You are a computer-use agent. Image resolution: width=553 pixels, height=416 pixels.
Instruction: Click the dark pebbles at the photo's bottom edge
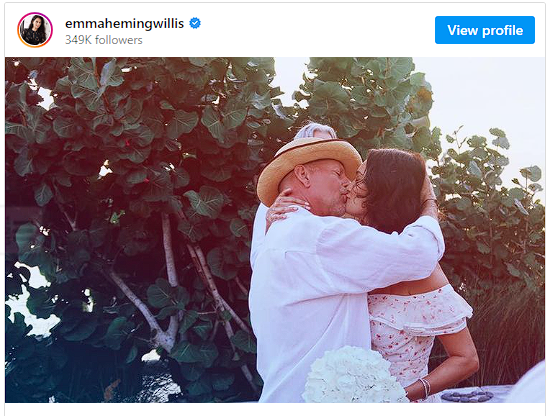point(467,396)
